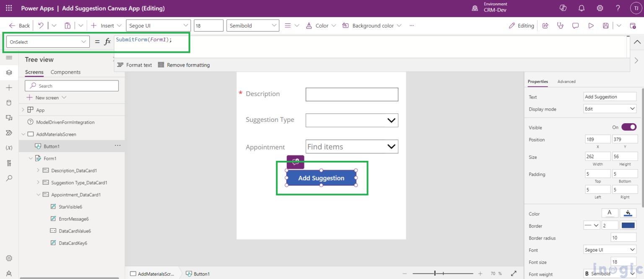Expand Description_DataCard1 tree node

coord(38,170)
